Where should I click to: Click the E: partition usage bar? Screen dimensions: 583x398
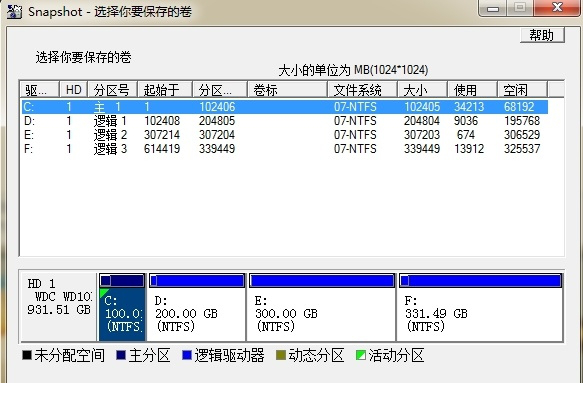pyautogui.click(x=322, y=280)
